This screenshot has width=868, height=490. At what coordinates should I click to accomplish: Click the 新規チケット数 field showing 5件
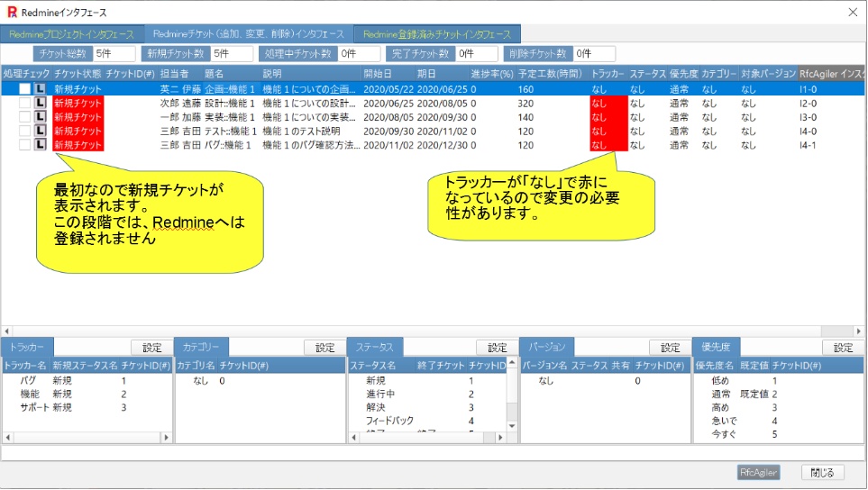232,54
